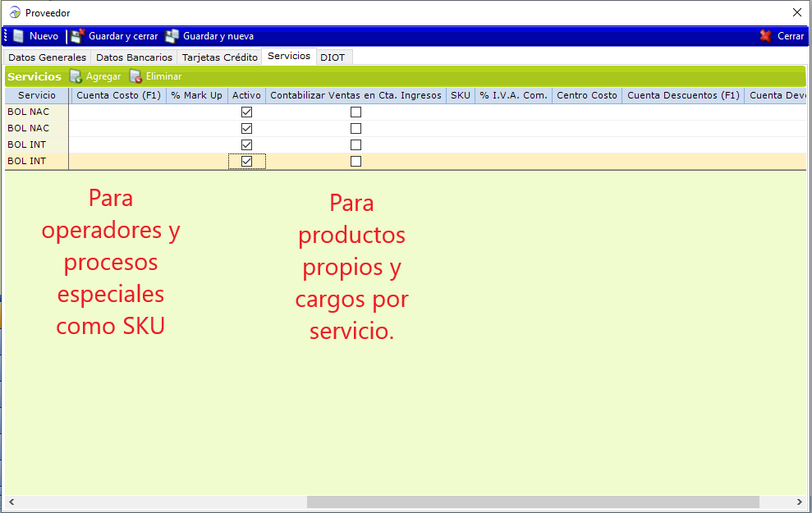Enable Contabilizar Ventas for first BOL NAC row

[x=356, y=112]
